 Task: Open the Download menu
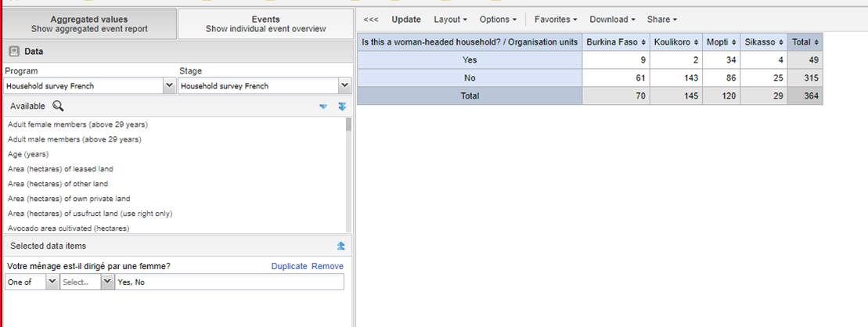tap(611, 20)
